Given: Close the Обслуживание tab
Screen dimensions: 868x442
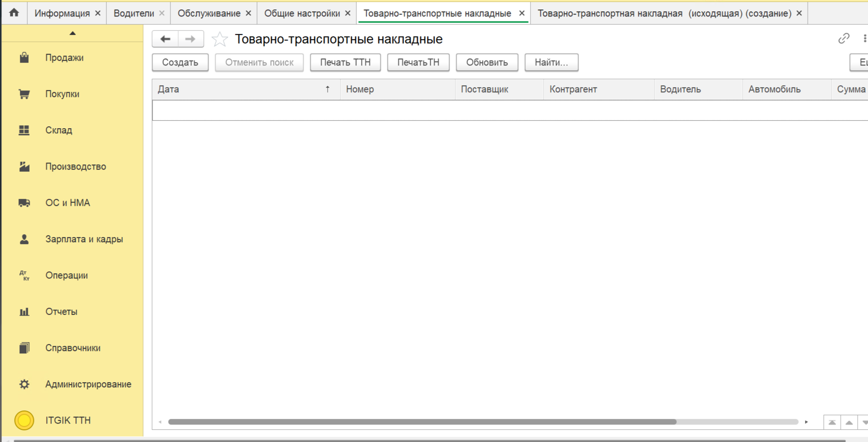Looking at the screenshot, I should pos(249,13).
